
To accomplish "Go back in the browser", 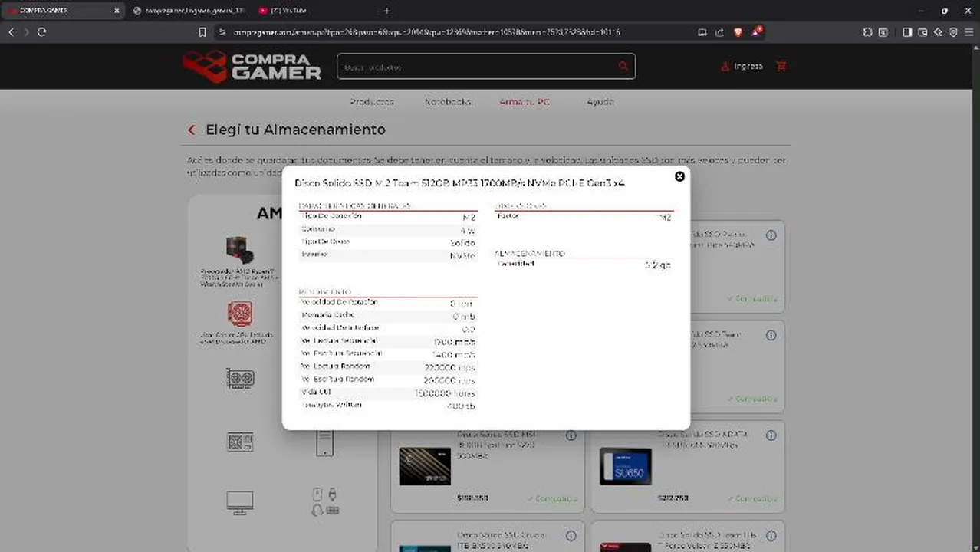I will (x=11, y=32).
